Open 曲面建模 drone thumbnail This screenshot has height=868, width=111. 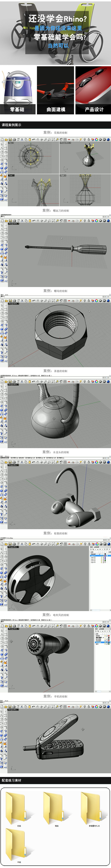click(55, 91)
